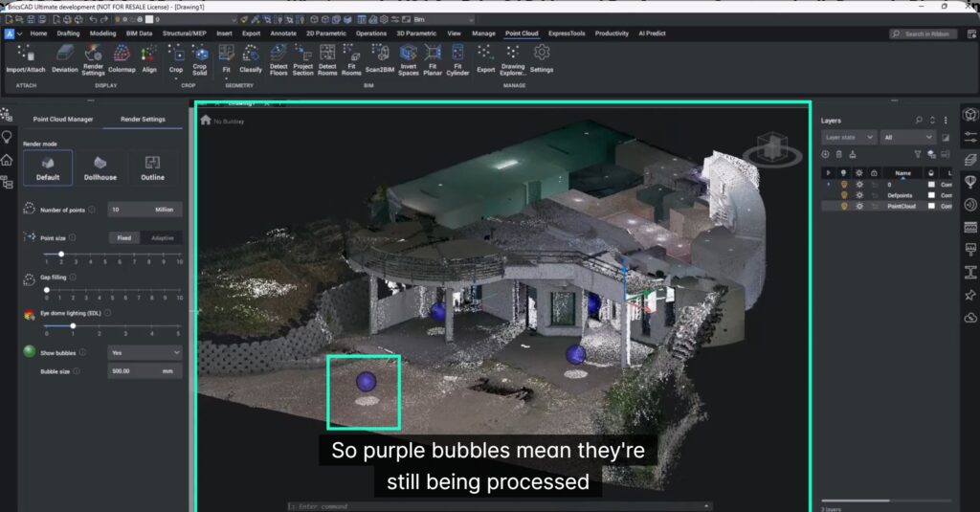Toggle visibility bulb of layer 0

844,185
